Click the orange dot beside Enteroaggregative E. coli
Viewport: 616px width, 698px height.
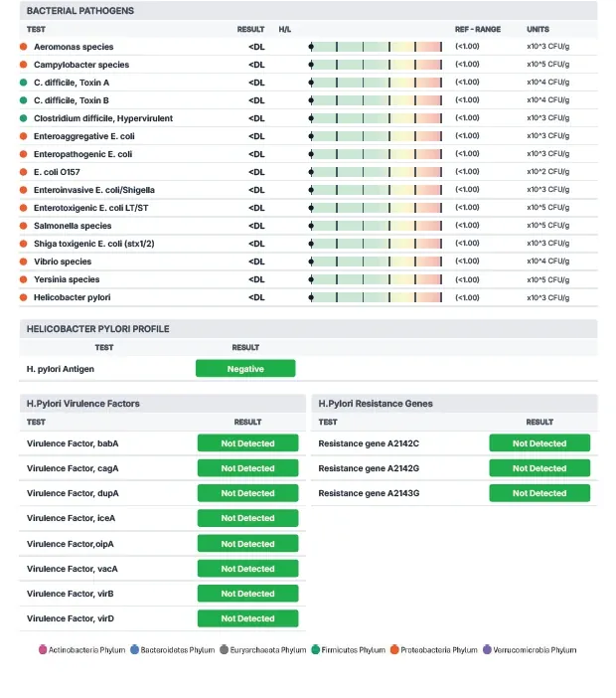click(x=24, y=136)
